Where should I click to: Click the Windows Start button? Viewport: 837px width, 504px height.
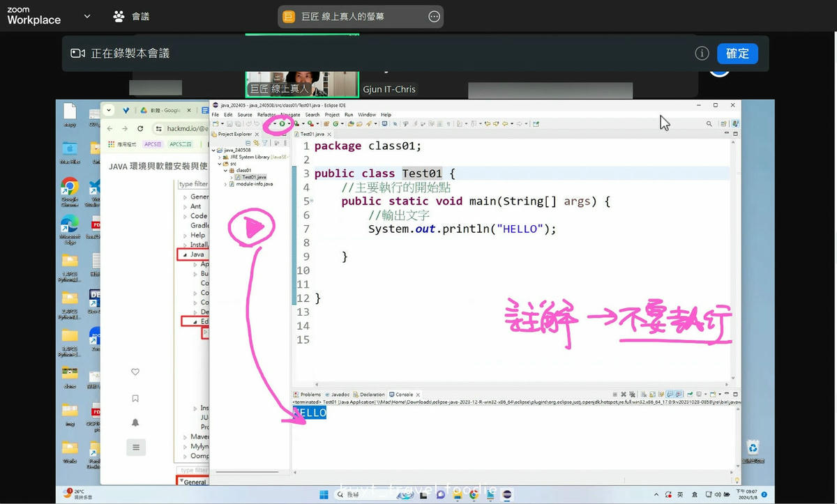point(324,494)
